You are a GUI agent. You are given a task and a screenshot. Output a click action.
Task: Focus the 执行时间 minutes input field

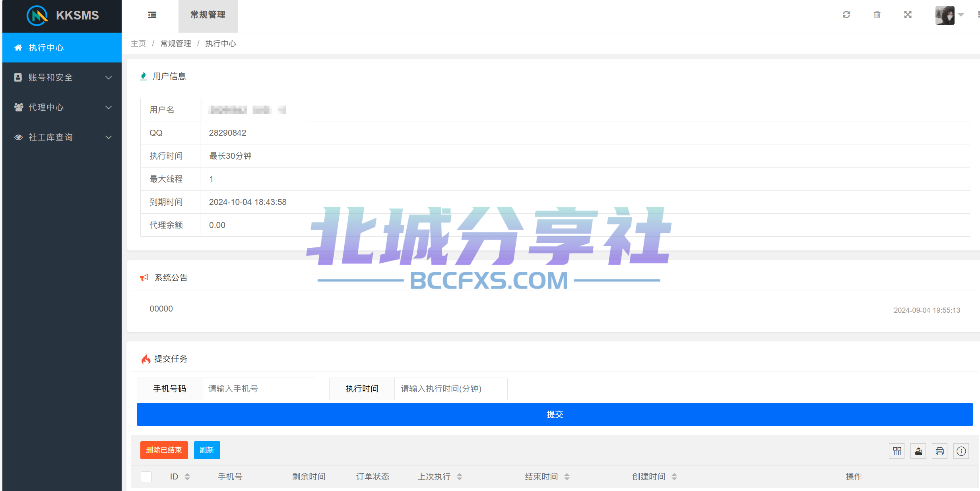point(451,389)
